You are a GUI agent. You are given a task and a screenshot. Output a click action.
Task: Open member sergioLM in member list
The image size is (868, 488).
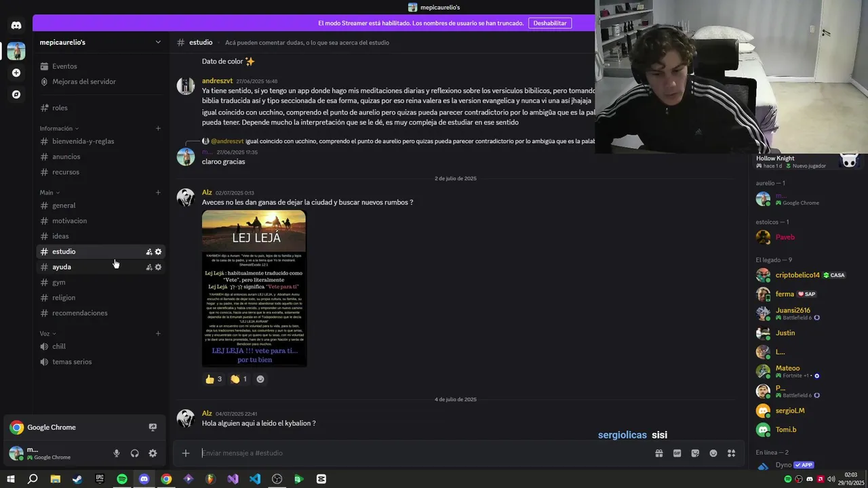[807, 411]
